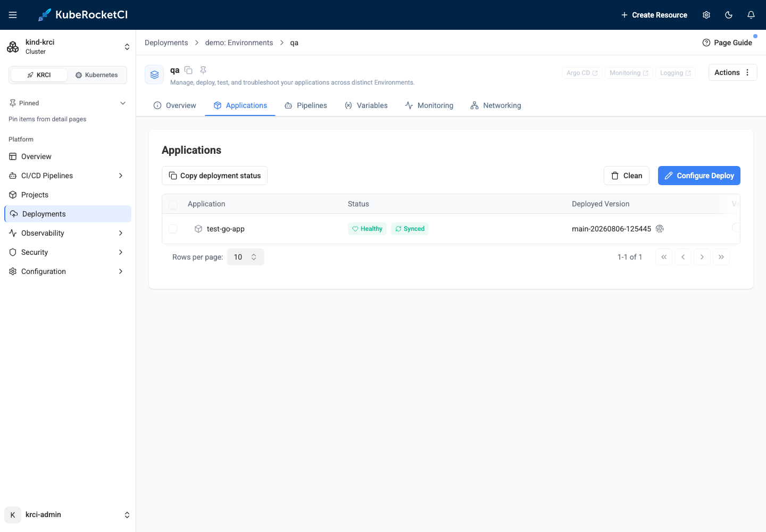Open the kind-krci cluster switcher
Image resolution: width=766 pixels, height=532 pixels.
pos(68,47)
